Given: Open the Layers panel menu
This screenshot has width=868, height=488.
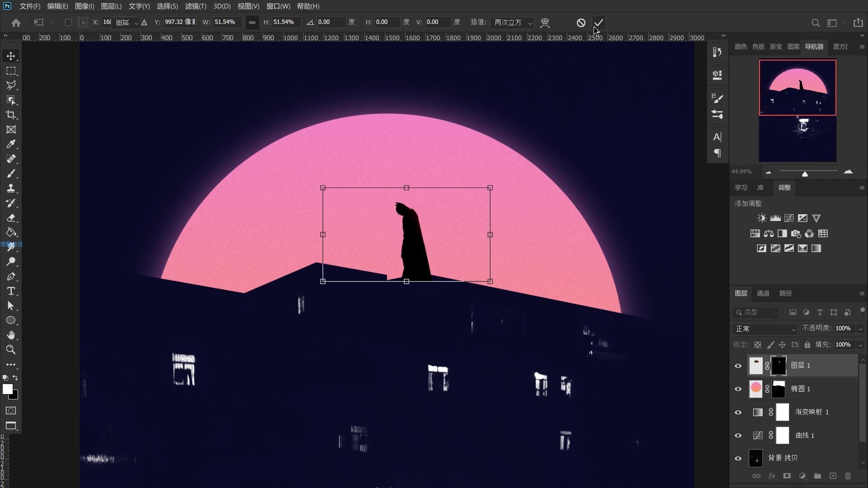Looking at the screenshot, I should tap(862, 293).
